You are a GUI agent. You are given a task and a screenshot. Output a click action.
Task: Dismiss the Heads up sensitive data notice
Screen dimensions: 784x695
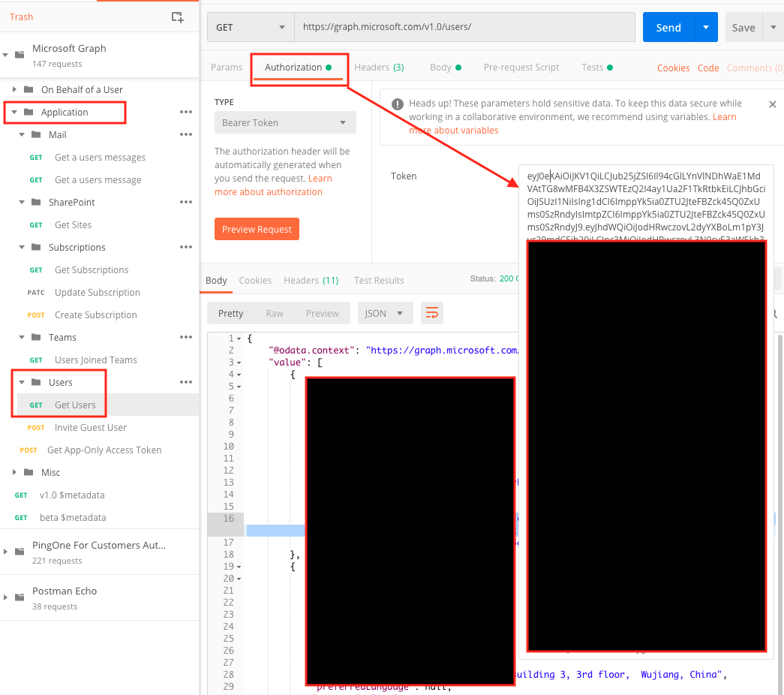pos(773,104)
